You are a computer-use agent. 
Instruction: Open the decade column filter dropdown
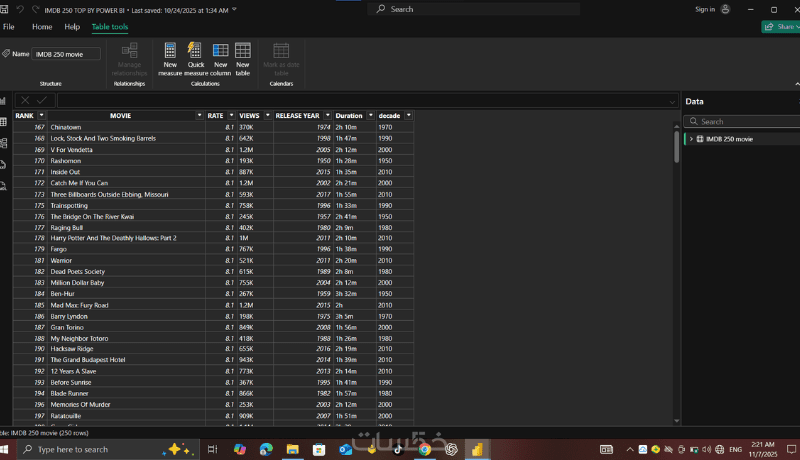408,116
